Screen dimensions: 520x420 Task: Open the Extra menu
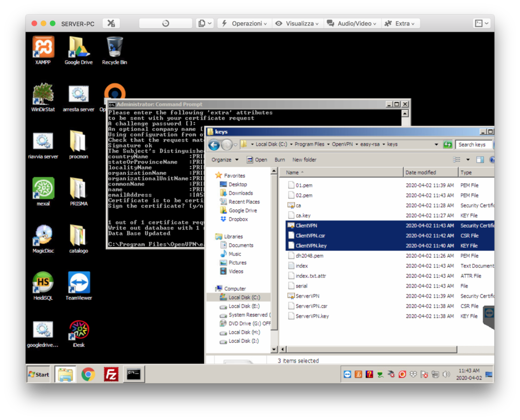[x=400, y=23]
